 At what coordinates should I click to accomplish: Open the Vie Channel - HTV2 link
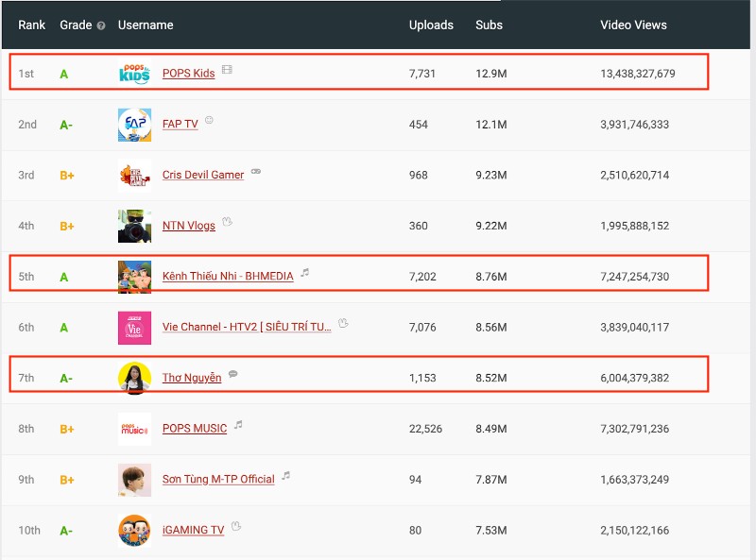pos(247,327)
